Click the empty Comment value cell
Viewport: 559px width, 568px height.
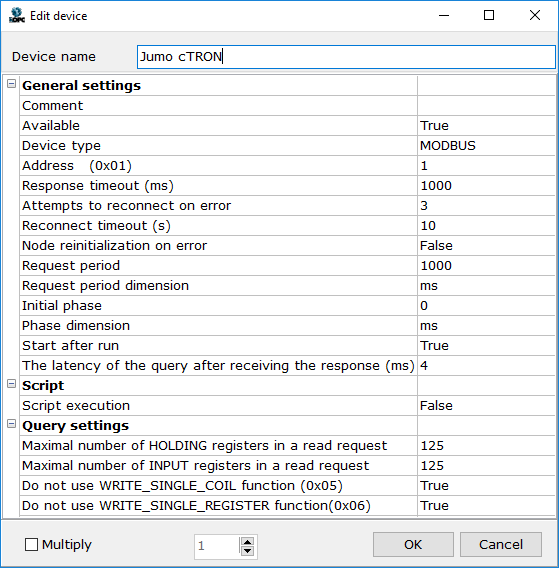486,106
